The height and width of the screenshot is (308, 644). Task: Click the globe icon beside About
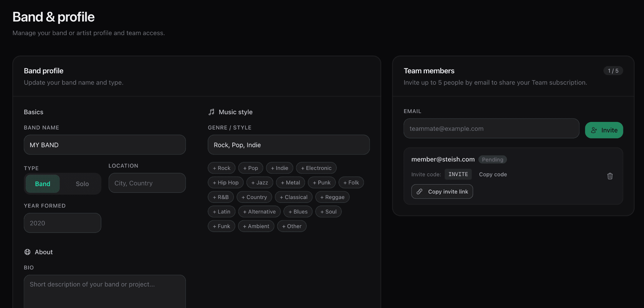(x=27, y=252)
